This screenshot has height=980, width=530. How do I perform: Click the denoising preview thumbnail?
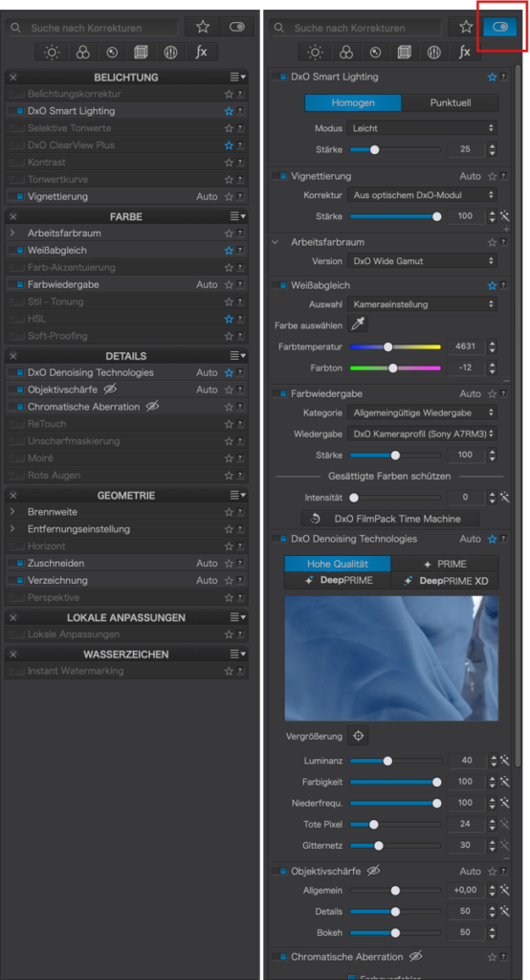(x=391, y=658)
